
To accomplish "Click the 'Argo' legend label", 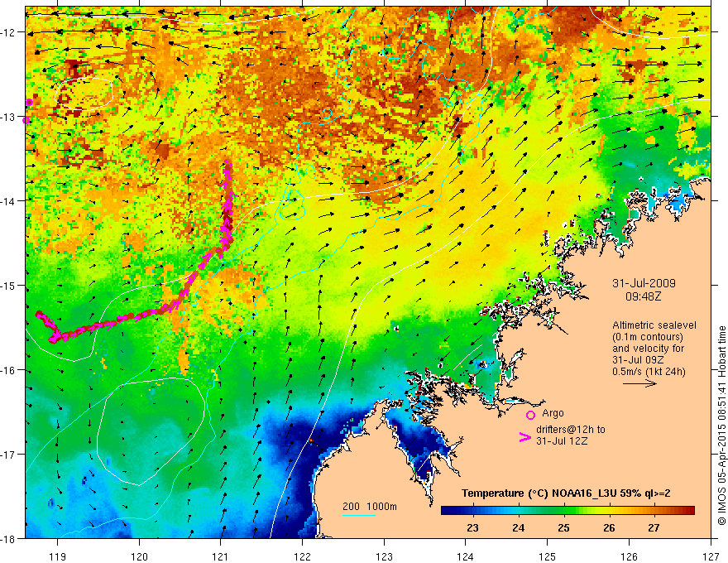I will point(553,413).
